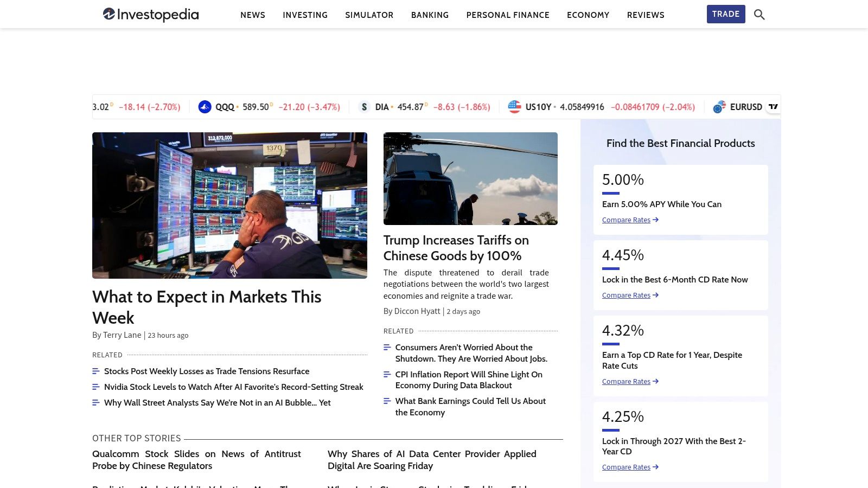Open the Investing menu
The image size is (868, 488).
tap(305, 15)
